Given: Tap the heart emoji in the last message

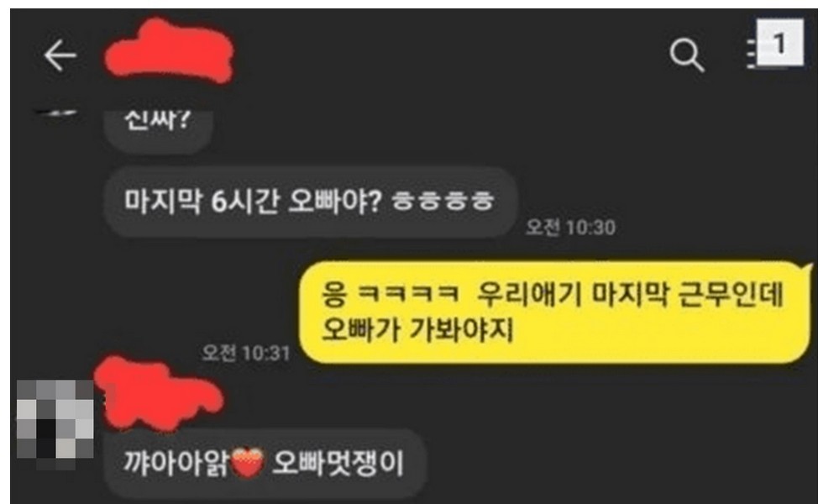Looking at the screenshot, I should pos(247,463).
